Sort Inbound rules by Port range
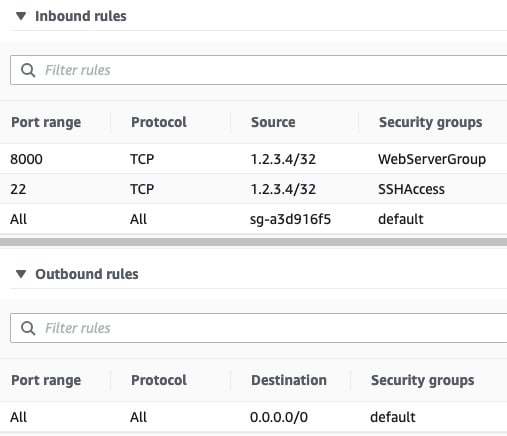This screenshot has height=436, width=507. (x=46, y=122)
